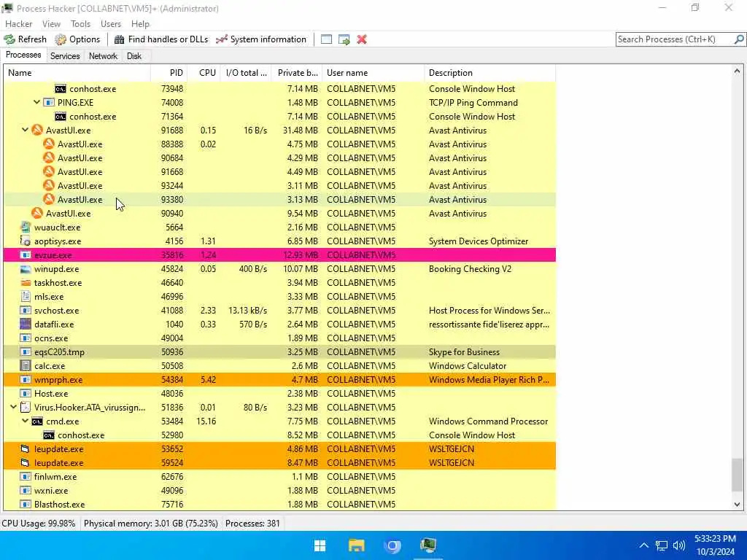Screen dimensions: 747x560
Task: Open the Users menu
Action: pos(111,24)
